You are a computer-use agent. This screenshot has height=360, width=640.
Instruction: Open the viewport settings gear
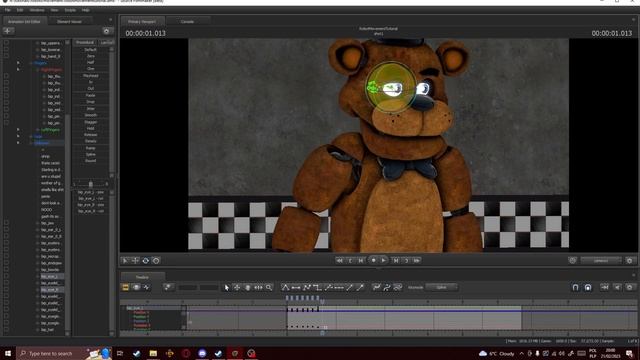(x=629, y=260)
